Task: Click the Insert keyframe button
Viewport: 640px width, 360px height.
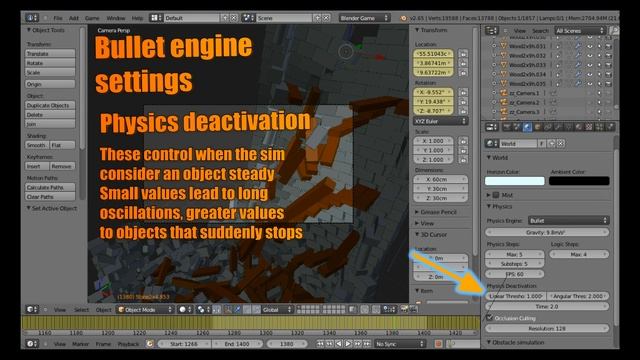Action: 37,167
